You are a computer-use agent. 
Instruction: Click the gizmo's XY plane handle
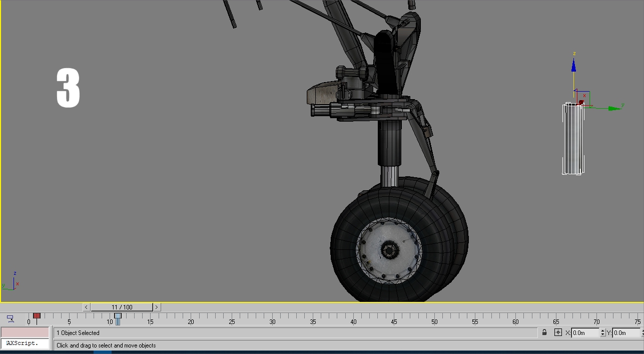(583, 98)
